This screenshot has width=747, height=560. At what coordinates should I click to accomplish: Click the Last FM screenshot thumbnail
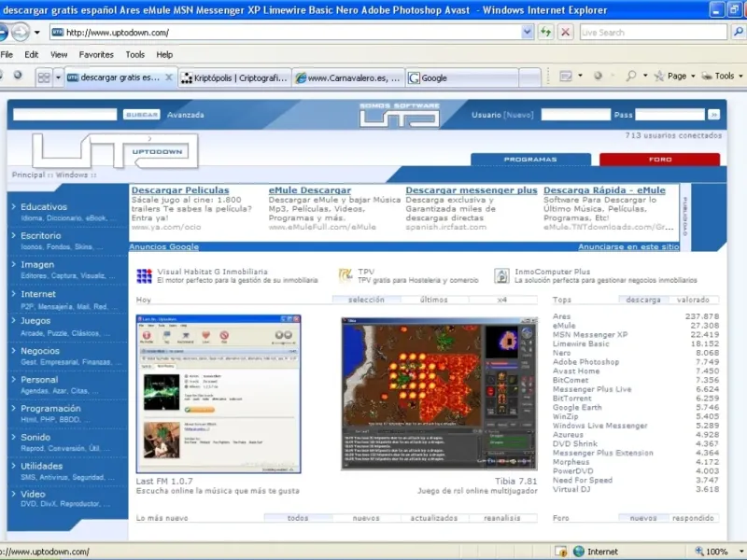tap(218, 393)
